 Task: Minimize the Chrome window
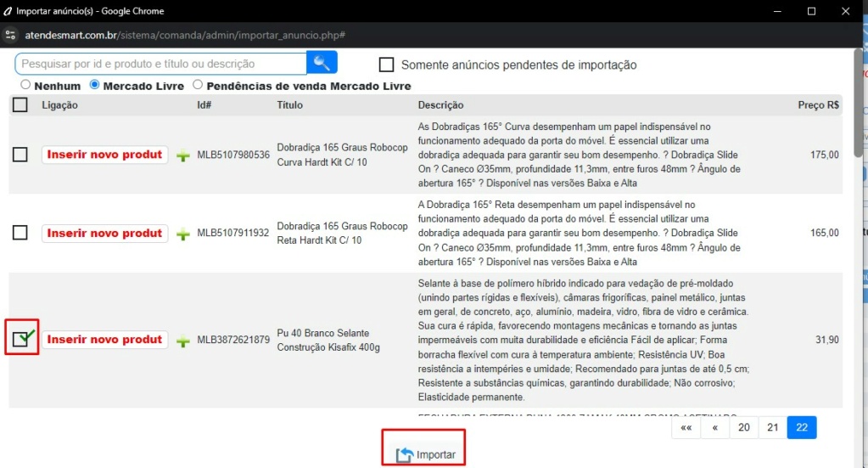coord(777,11)
